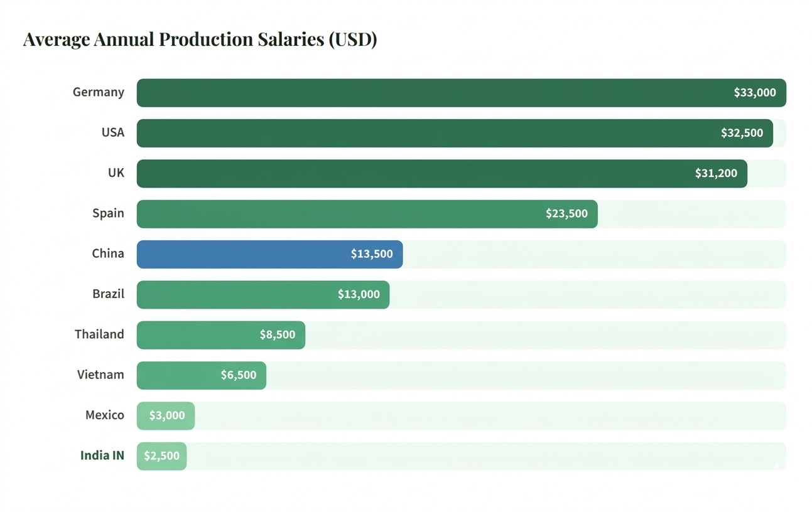Click the India IN label
Screen dimensions: 812x512
(102, 456)
